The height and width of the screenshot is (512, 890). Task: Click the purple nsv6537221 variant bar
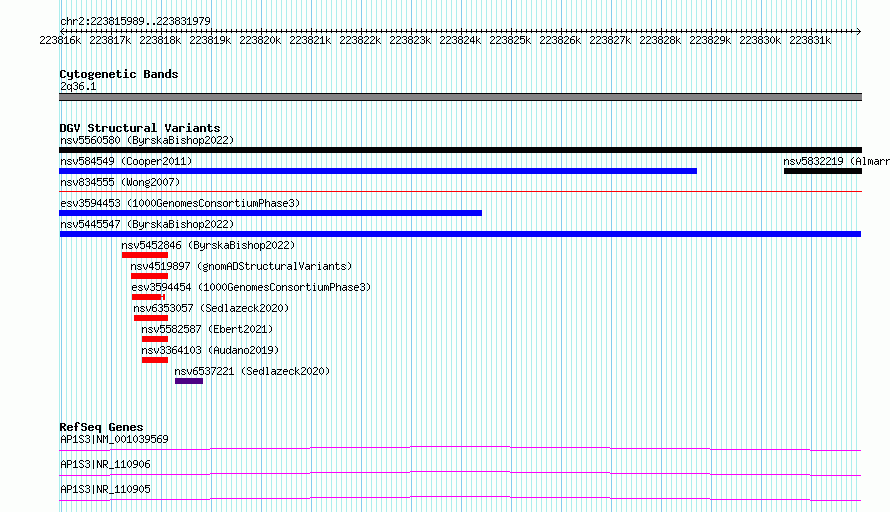click(189, 381)
